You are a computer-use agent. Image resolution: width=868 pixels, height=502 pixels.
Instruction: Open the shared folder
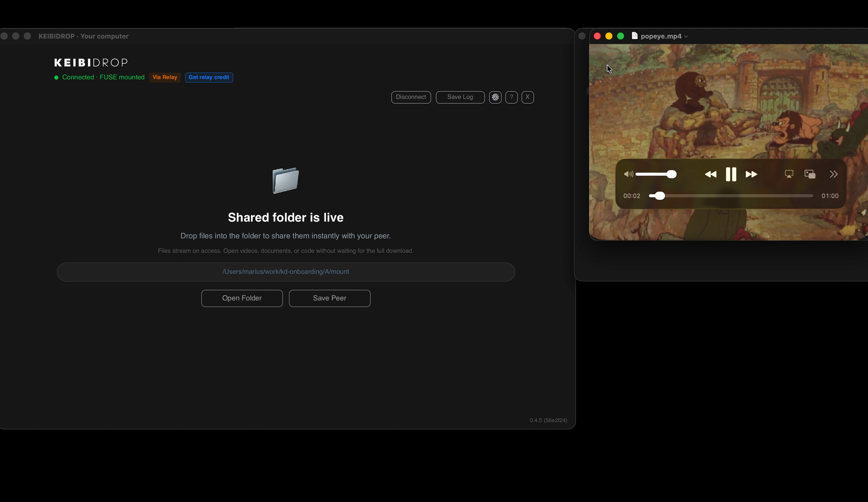click(x=242, y=298)
